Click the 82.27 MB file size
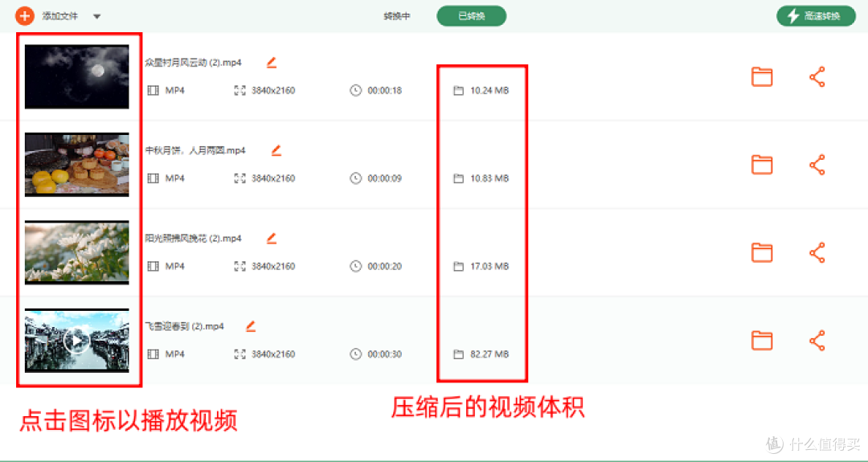Viewport: 868px width, 462px height. (x=489, y=354)
